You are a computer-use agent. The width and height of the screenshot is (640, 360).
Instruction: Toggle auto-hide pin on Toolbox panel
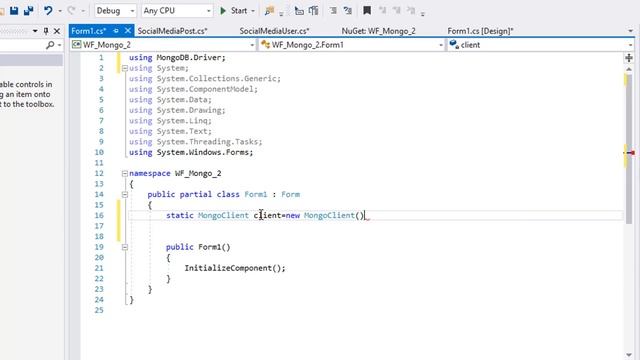tap(46, 31)
